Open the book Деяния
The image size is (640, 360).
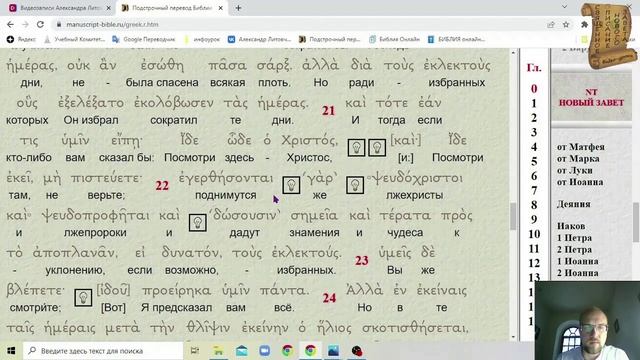pyautogui.click(x=573, y=204)
